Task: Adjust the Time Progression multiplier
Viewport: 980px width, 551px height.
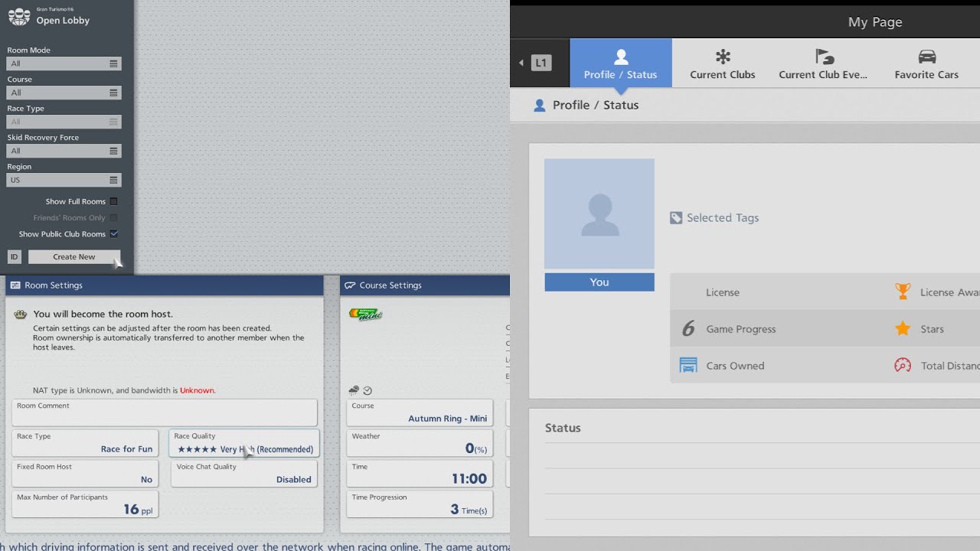Action: click(420, 504)
